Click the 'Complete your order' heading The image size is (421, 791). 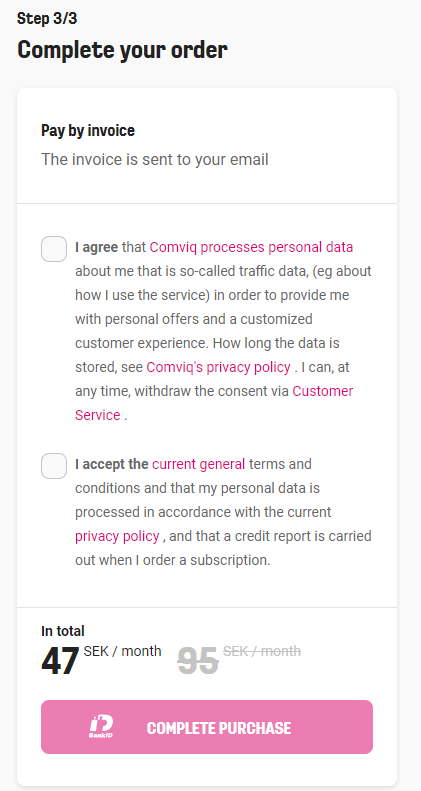[x=122, y=50]
